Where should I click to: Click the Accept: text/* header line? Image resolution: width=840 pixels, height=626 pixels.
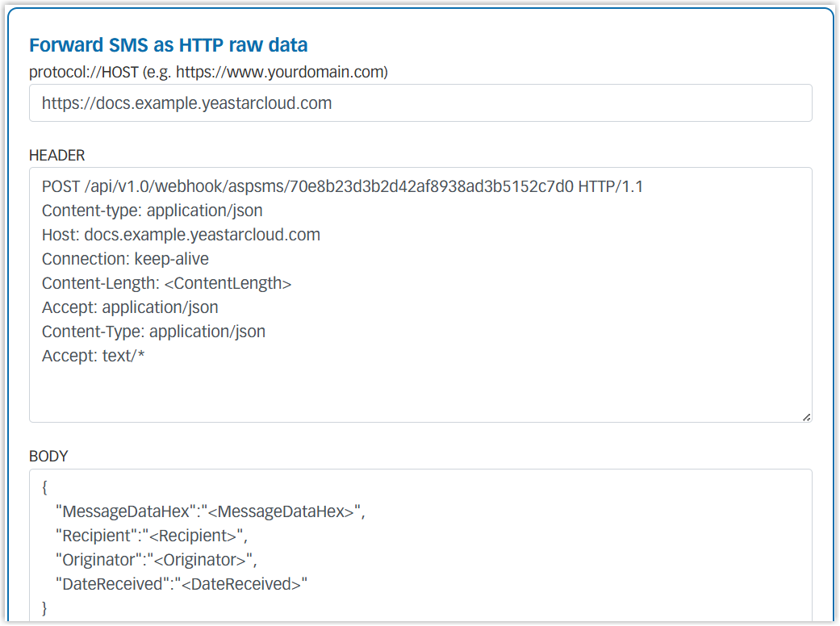[93, 356]
